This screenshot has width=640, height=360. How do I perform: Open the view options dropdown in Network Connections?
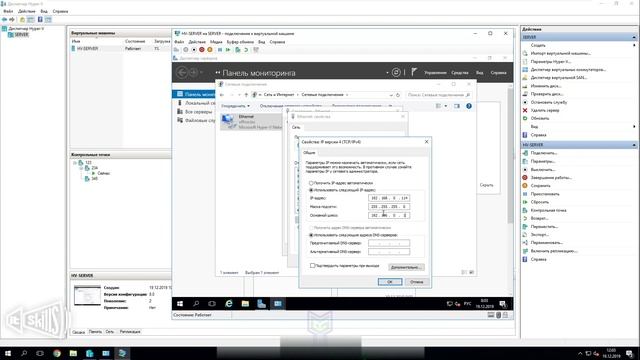pos(445,106)
